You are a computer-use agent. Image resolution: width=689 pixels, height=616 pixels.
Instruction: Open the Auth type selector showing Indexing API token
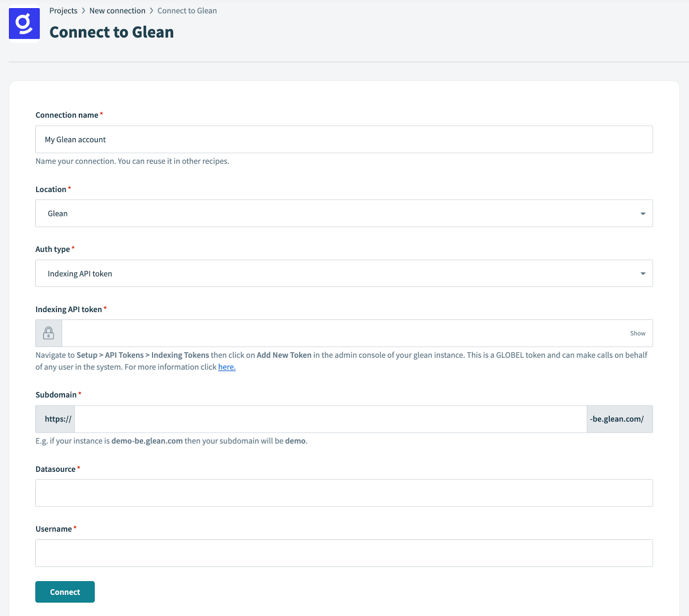tap(344, 273)
